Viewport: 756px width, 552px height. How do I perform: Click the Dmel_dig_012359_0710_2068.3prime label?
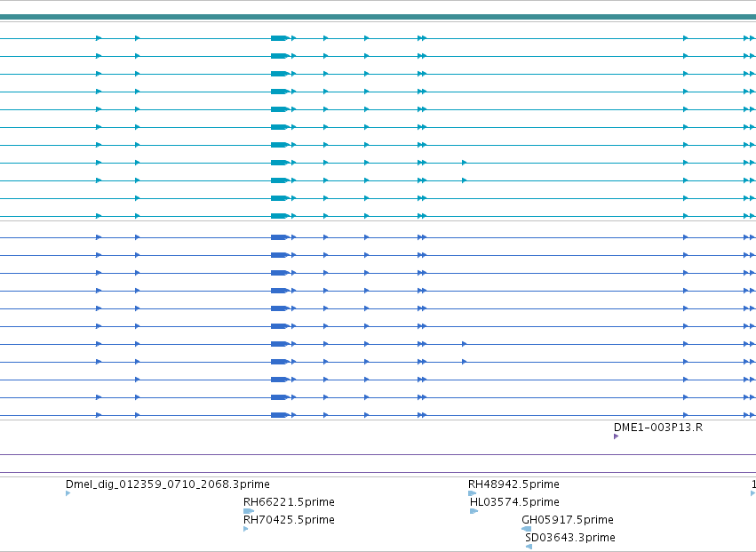(168, 484)
